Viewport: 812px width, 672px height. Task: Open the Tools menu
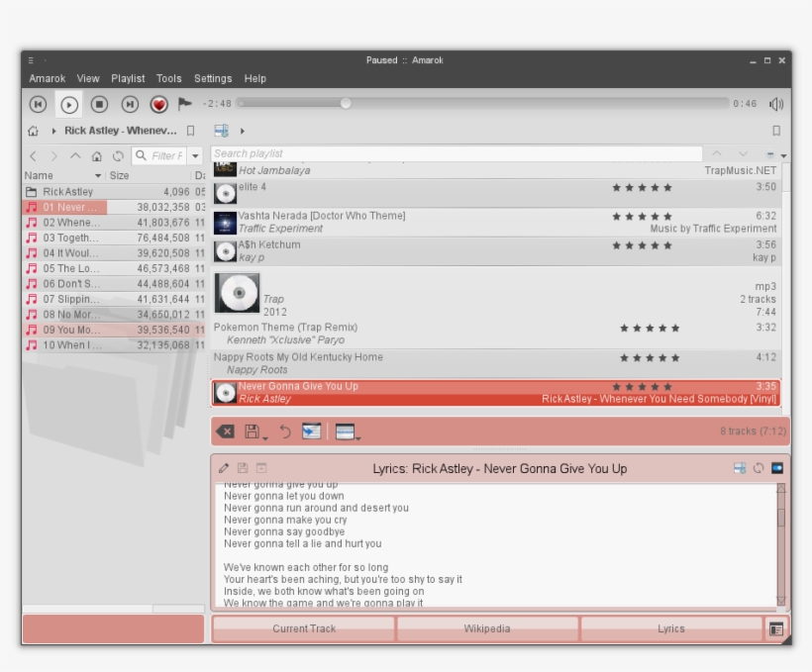(x=168, y=78)
